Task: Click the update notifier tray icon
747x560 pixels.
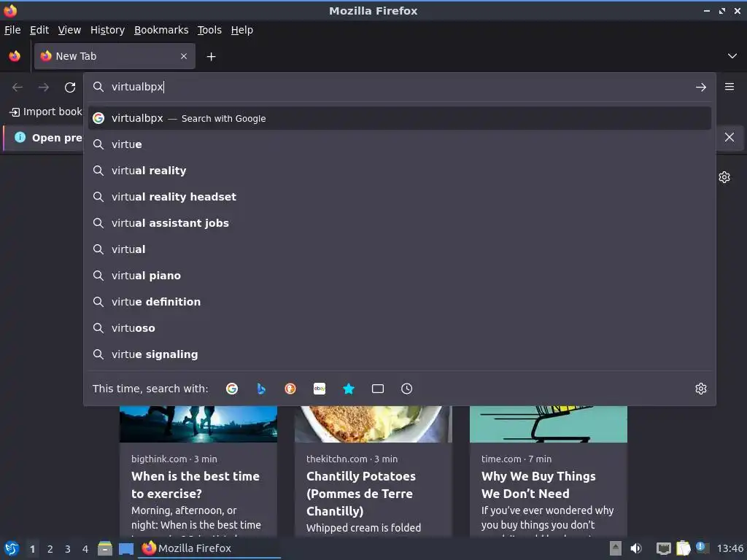Action: pos(701,547)
